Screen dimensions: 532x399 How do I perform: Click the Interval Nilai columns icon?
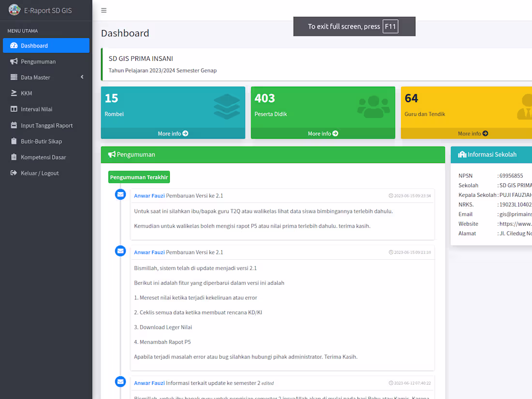click(14, 109)
